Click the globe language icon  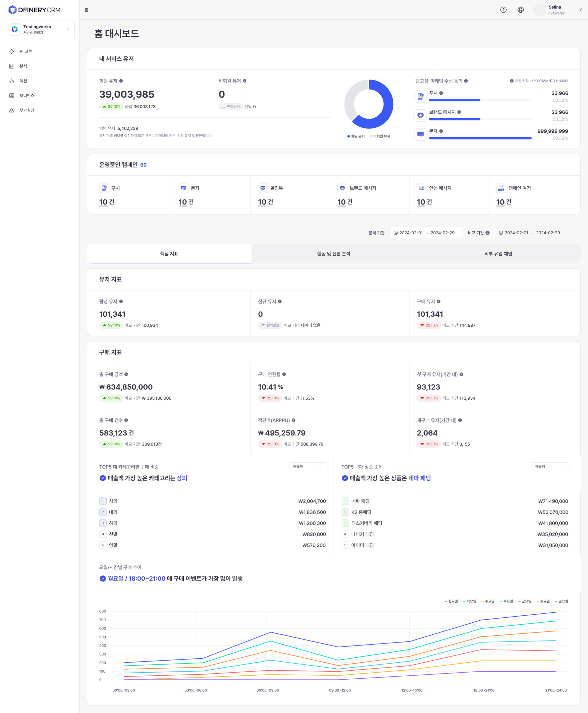(x=521, y=10)
